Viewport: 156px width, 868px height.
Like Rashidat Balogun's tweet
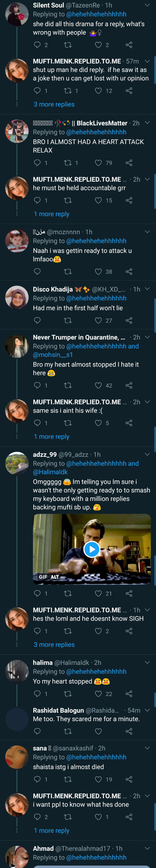[x=98, y=731]
